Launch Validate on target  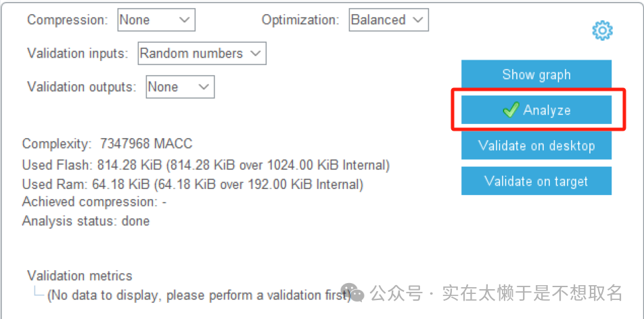[536, 181]
